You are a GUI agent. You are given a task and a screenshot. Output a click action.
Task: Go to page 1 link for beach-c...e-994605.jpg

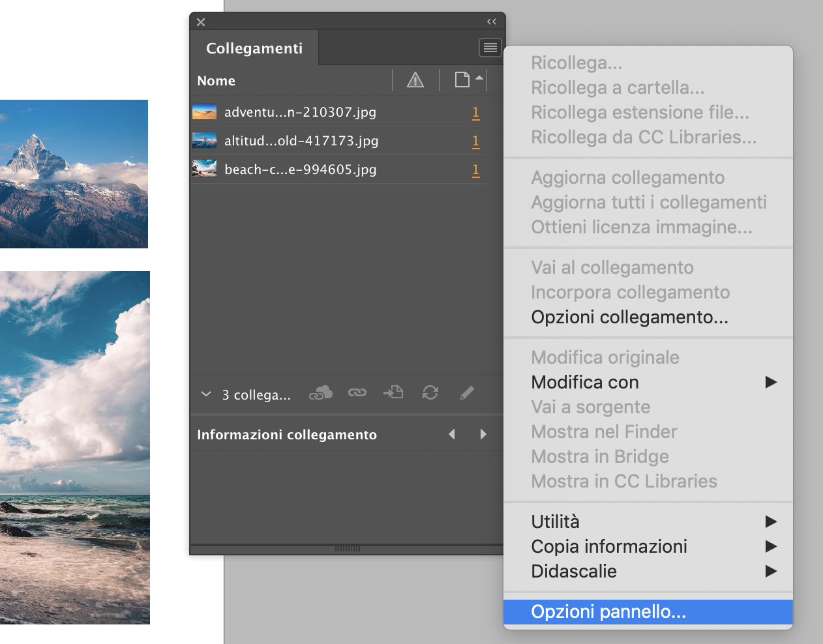(476, 169)
